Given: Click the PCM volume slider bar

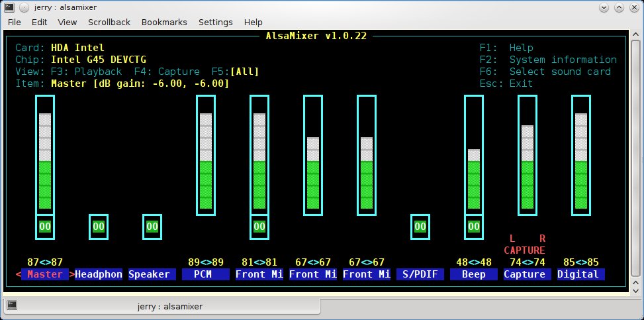Looking at the screenshot, I should click(x=206, y=156).
